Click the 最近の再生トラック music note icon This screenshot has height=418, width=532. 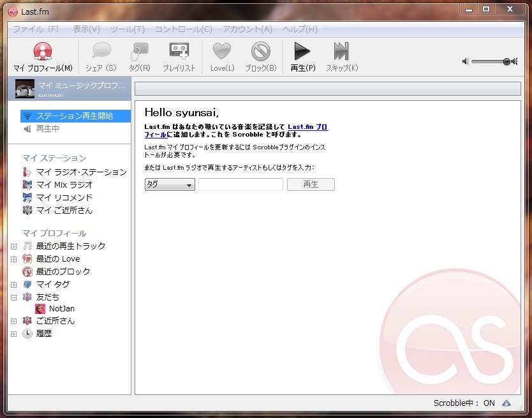(x=27, y=246)
